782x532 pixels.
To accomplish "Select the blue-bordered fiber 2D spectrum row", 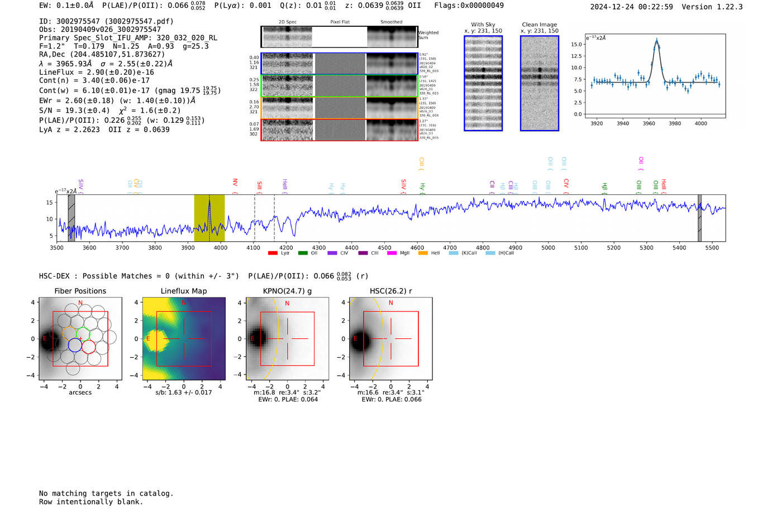I will [x=339, y=64].
